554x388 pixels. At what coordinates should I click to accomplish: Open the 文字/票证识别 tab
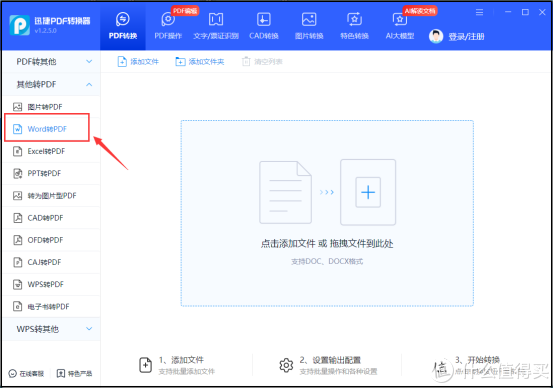[x=216, y=26]
